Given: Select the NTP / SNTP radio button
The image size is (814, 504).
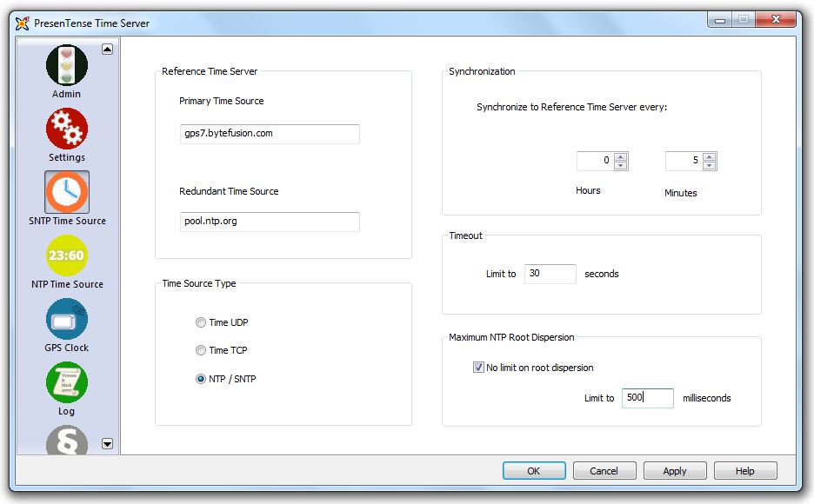Looking at the screenshot, I should coord(201,379).
